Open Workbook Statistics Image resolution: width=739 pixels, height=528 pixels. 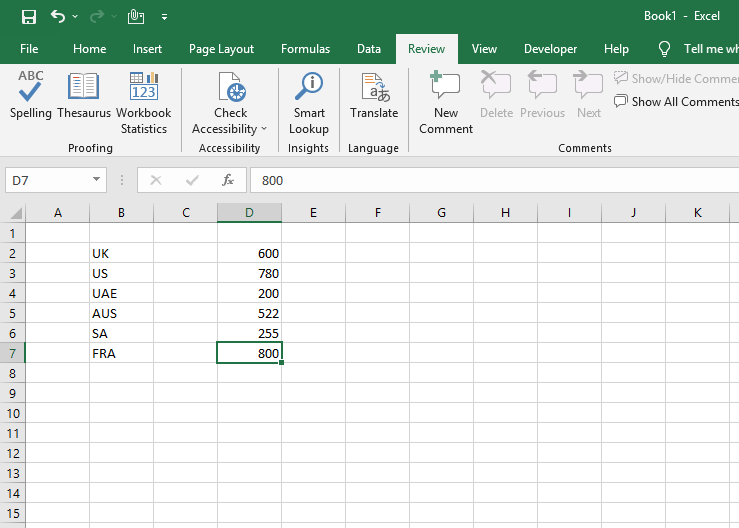144,102
